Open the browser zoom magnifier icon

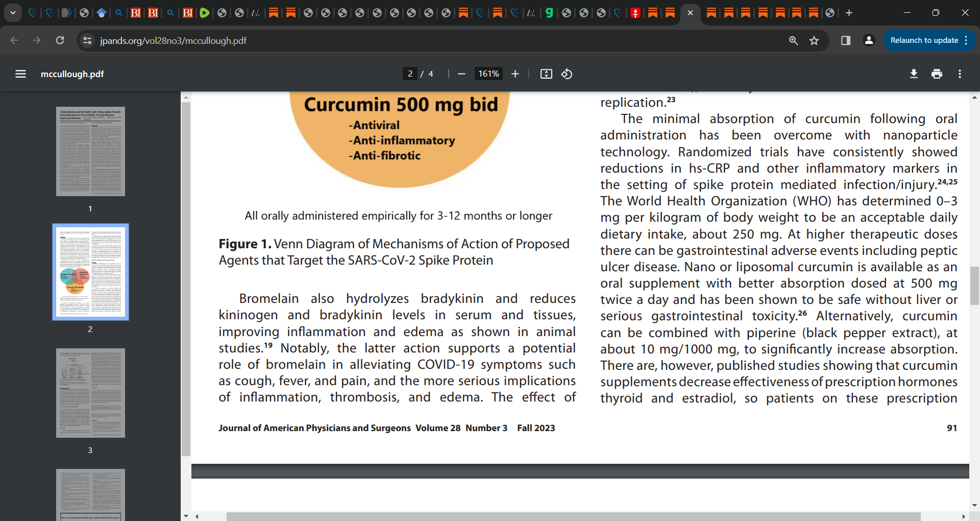[x=793, y=40]
